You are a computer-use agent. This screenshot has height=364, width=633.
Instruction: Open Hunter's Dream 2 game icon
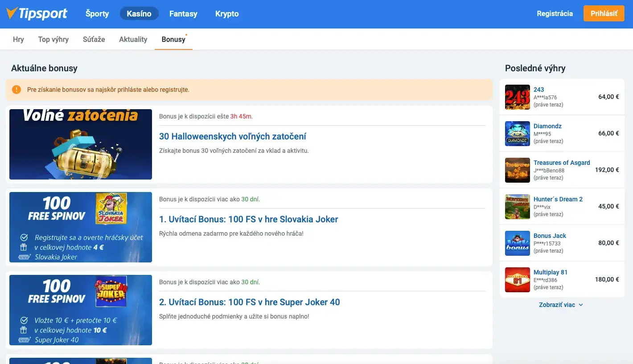(x=517, y=207)
